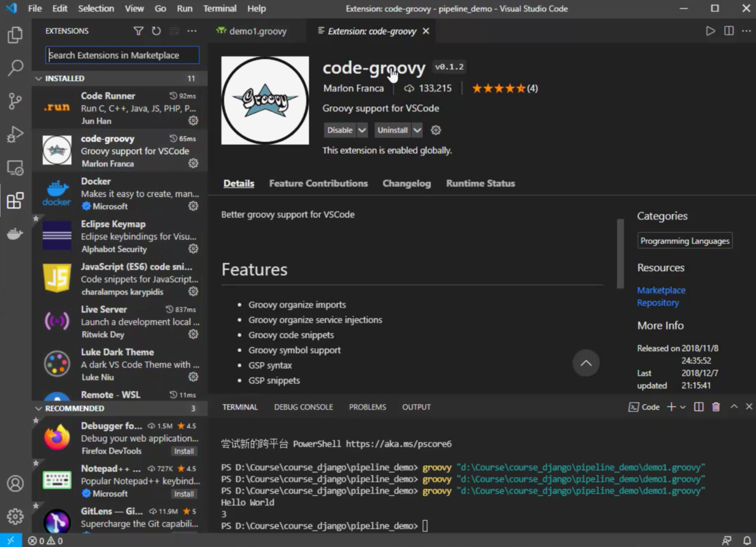Open the Marketplace resource link
This screenshot has width=756, height=547.
point(661,290)
